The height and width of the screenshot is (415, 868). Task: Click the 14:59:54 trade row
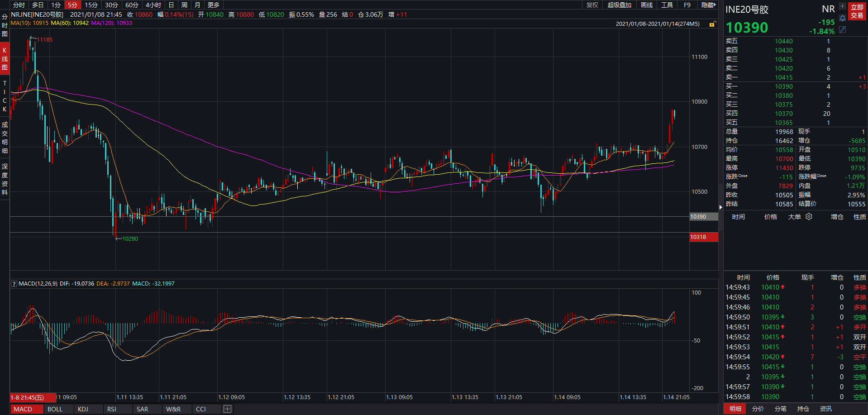796,357
